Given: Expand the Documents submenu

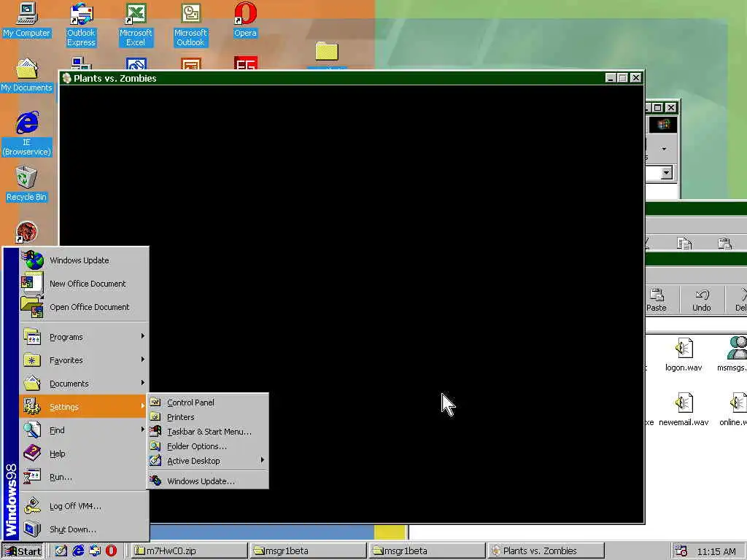Looking at the screenshot, I should tap(84, 384).
